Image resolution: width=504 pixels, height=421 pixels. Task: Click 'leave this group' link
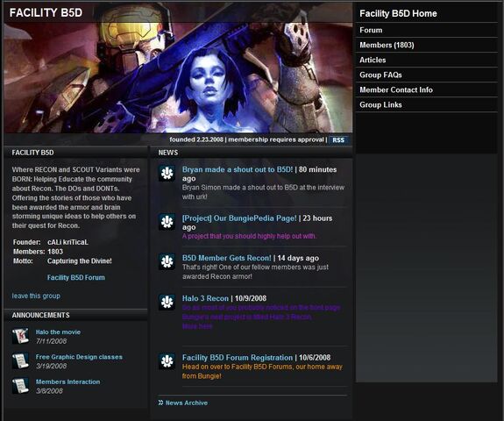(36, 296)
